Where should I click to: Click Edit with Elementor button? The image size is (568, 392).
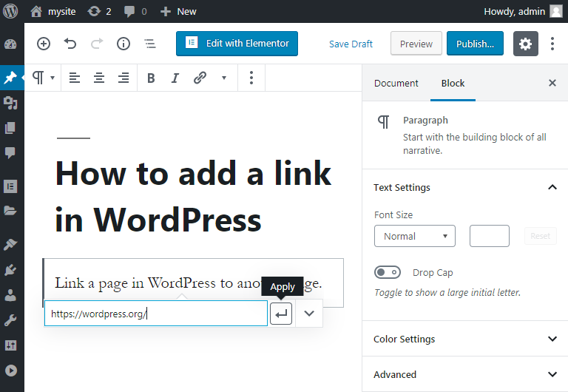tap(237, 44)
